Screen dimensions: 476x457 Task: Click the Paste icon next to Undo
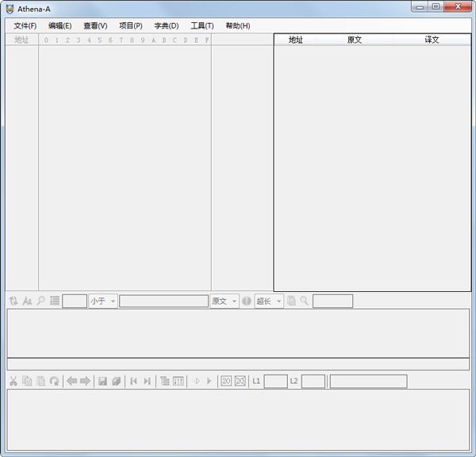click(40, 381)
